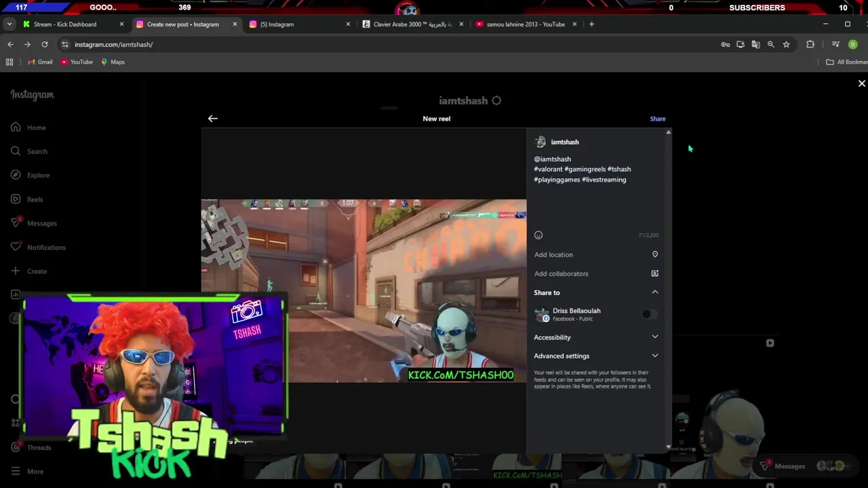Image resolution: width=868 pixels, height=488 pixels.
Task: Click the Add location field
Action: click(596, 255)
